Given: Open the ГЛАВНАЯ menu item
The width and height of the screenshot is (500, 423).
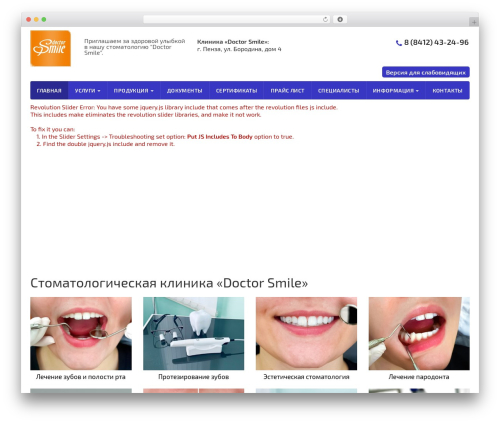Looking at the screenshot, I should click(49, 91).
